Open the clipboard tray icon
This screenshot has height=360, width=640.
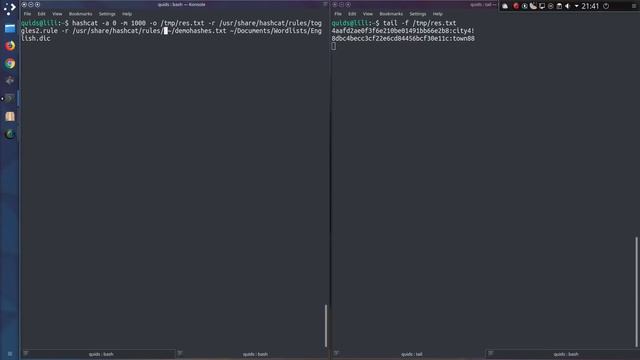tap(559, 6)
